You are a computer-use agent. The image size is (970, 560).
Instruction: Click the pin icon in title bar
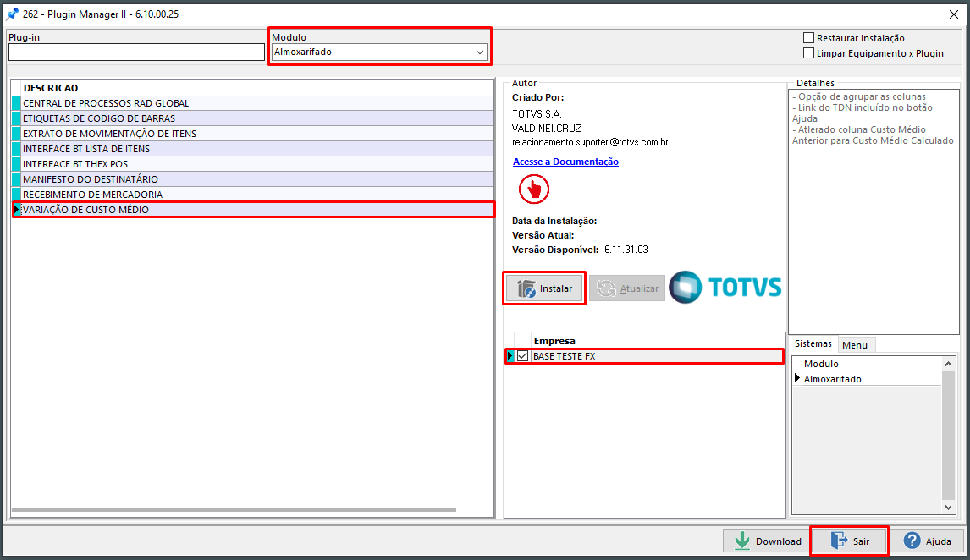tap(12, 14)
